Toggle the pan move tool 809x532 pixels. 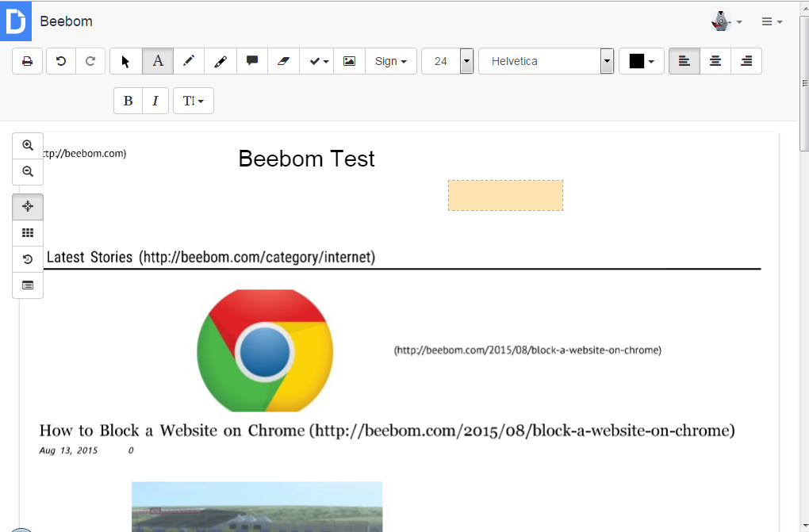click(28, 206)
